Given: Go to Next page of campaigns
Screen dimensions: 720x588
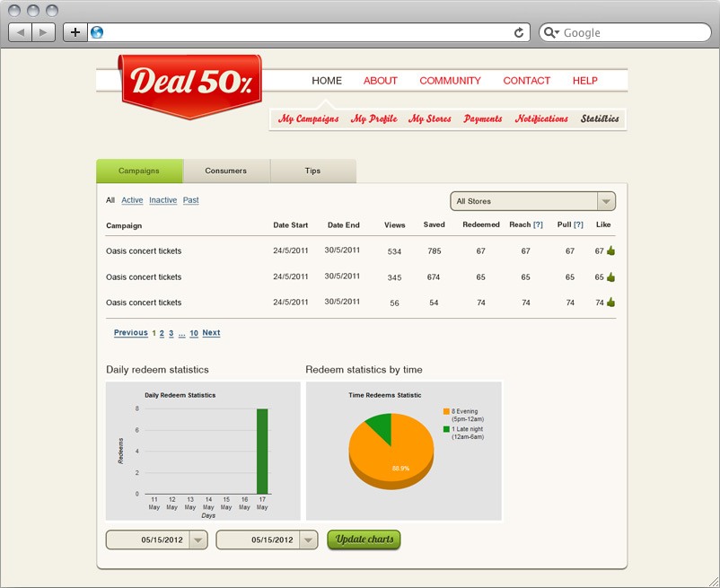Looking at the screenshot, I should tap(211, 333).
